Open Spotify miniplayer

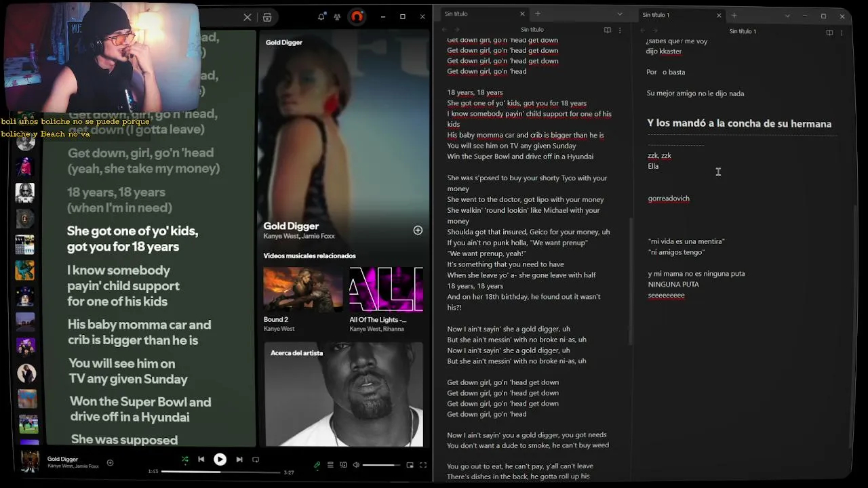(x=410, y=465)
